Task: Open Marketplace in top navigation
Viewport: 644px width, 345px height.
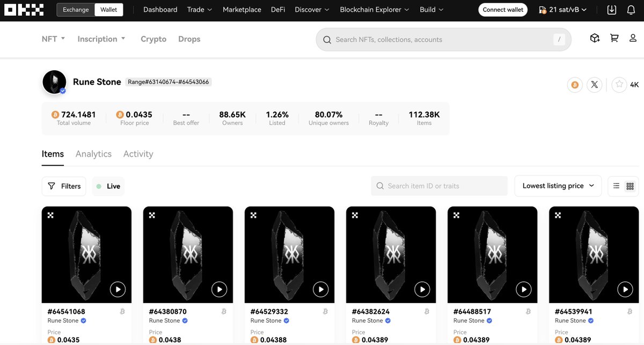Action: pyautogui.click(x=242, y=10)
